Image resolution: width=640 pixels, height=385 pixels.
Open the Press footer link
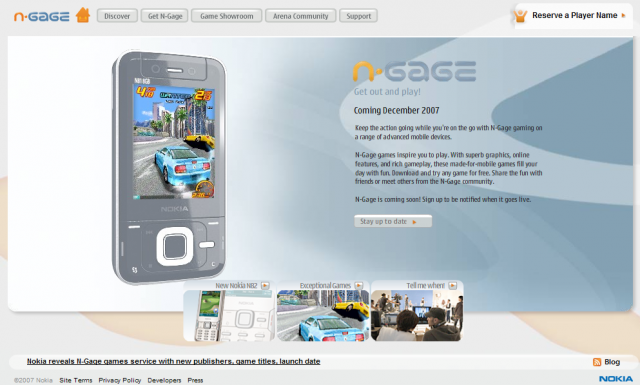tap(195, 380)
